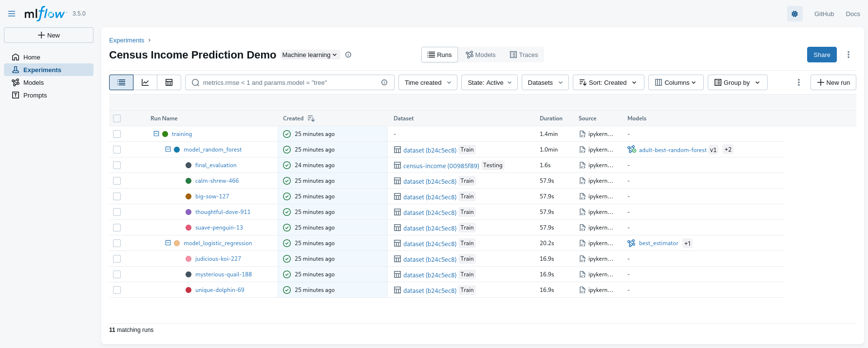
Task: Switch to the artifact grid view
Action: pyautogui.click(x=169, y=82)
